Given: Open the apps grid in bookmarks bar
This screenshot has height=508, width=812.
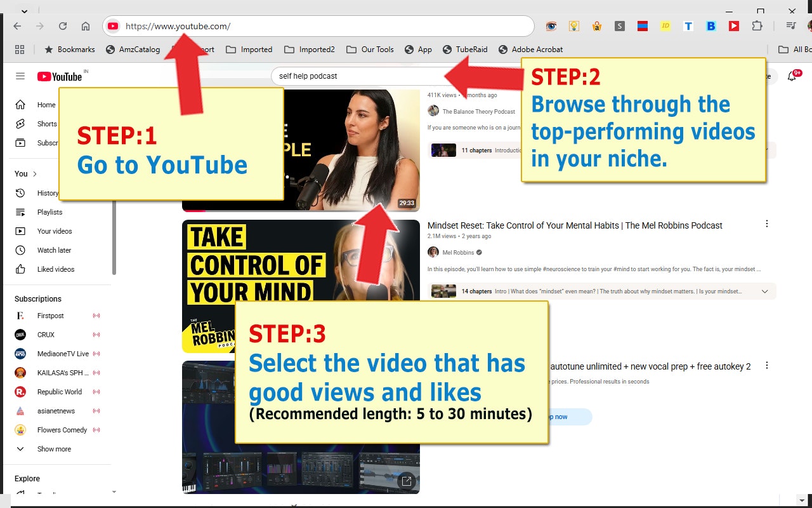Looking at the screenshot, I should coord(20,50).
